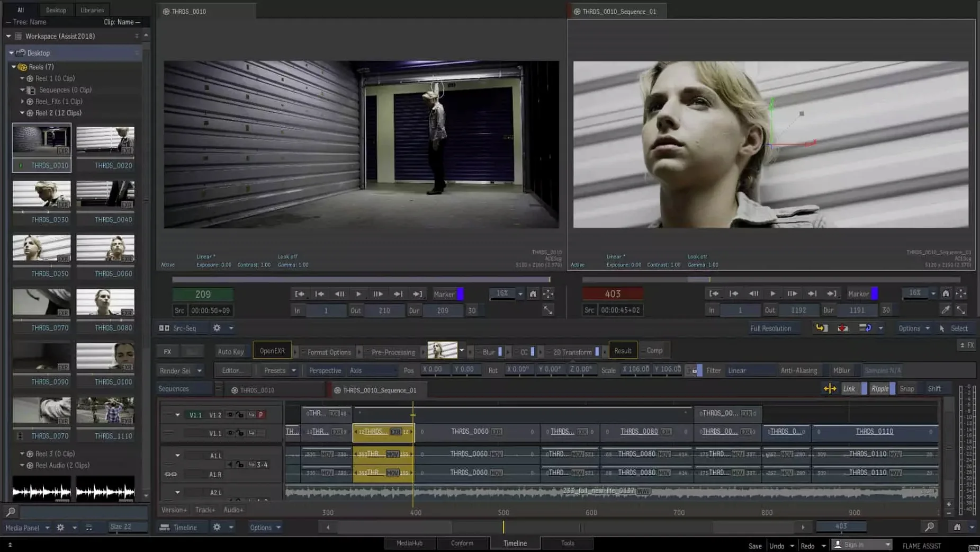Click home zoom icon in source viewer
This screenshot has height=552, width=980.
pos(533,293)
